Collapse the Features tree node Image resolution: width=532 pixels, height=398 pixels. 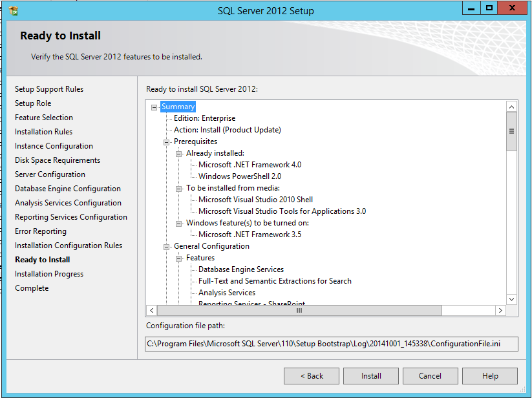pyautogui.click(x=179, y=258)
